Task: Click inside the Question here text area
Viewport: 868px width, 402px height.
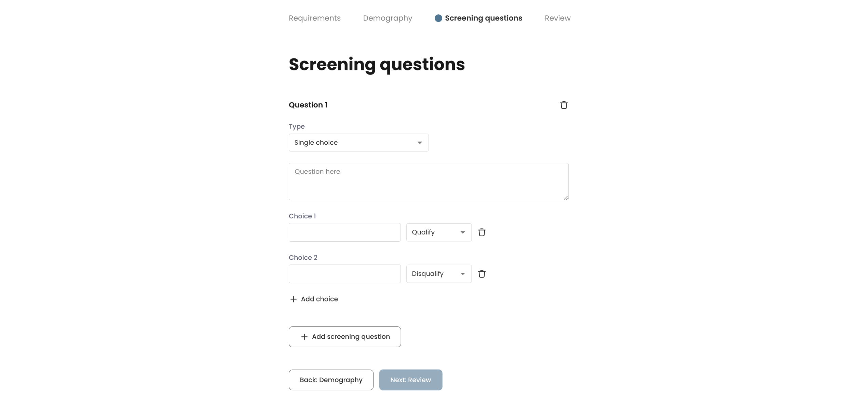Action: (428, 181)
